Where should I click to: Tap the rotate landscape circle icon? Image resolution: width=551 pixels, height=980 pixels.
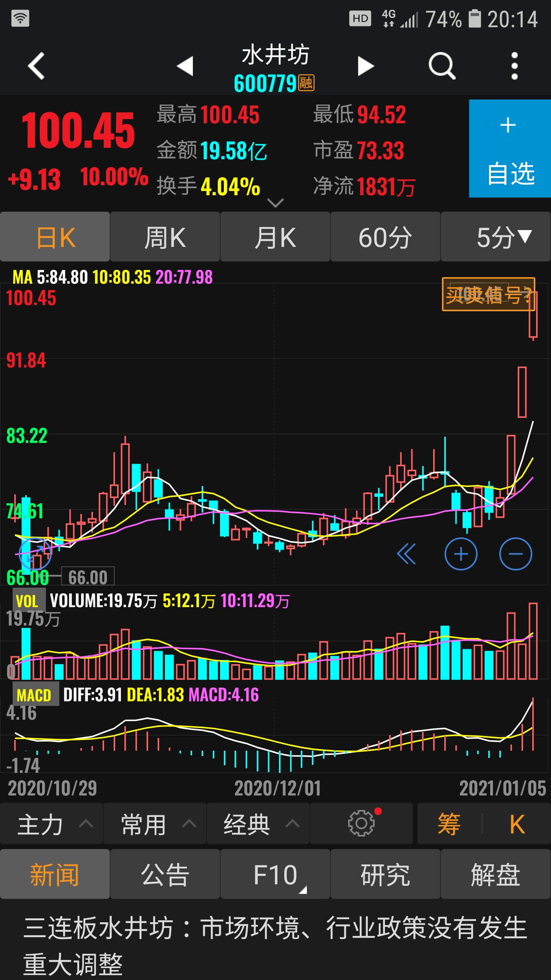point(35,554)
